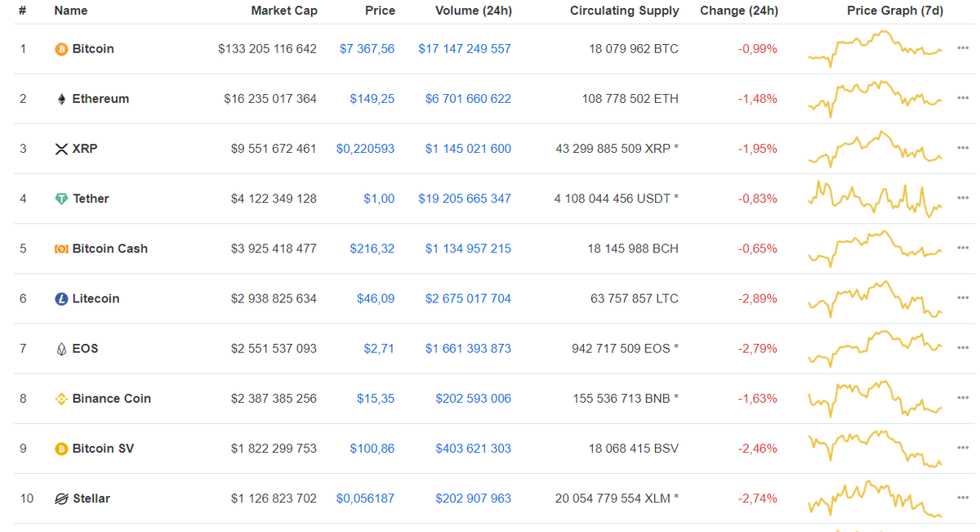The height and width of the screenshot is (532, 980).
Task: Open Ethereum 7-day price graph
Action: 875,99
